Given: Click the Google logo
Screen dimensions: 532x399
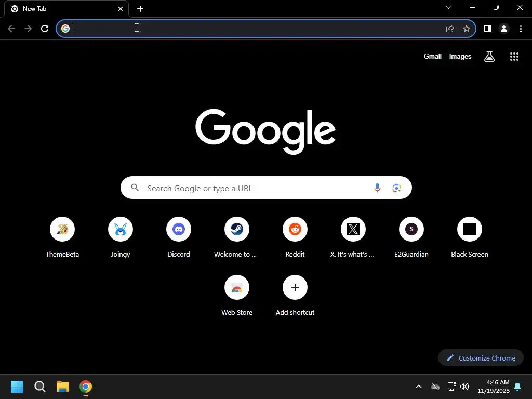Looking at the screenshot, I should [265, 131].
